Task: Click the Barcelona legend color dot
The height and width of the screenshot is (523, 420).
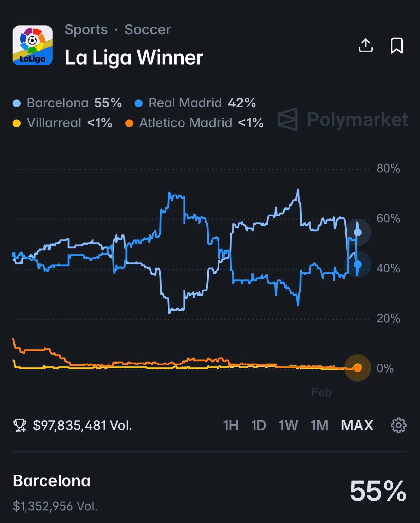Action: click(x=17, y=103)
